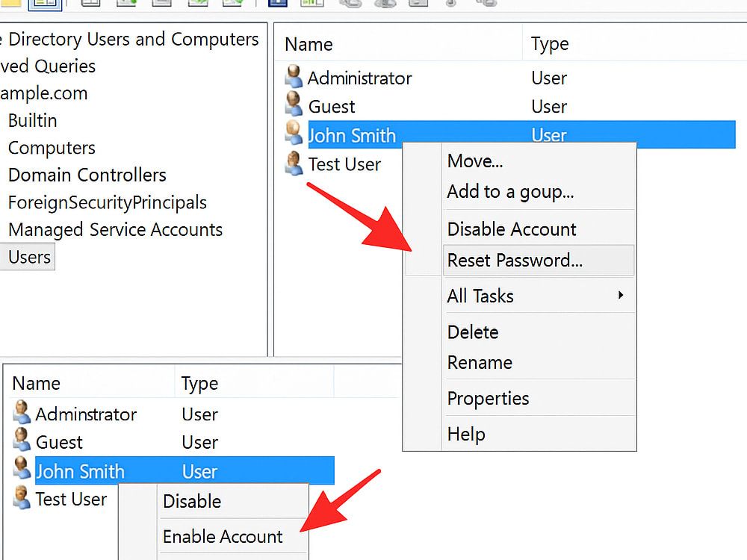Select Guest row in upper list
Image resolution: width=747 pixels, height=560 pixels.
[509, 107]
